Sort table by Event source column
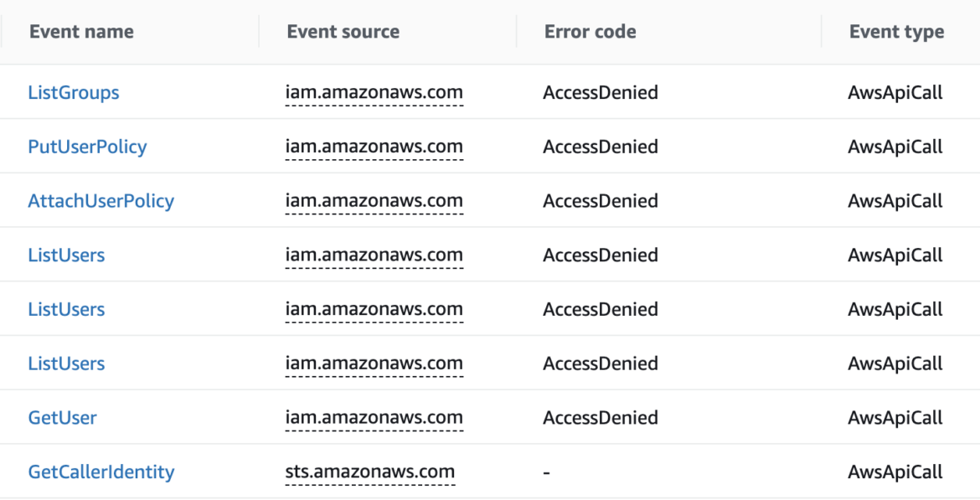Image resolution: width=980 pixels, height=500 pixels. [343, 31]
